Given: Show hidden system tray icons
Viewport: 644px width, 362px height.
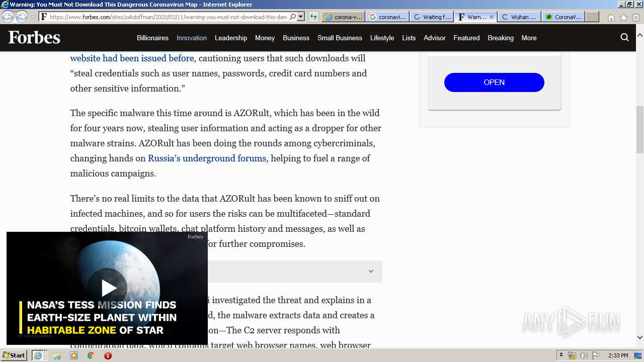Looking at the screenshot, I should click(x=561, y=355).
